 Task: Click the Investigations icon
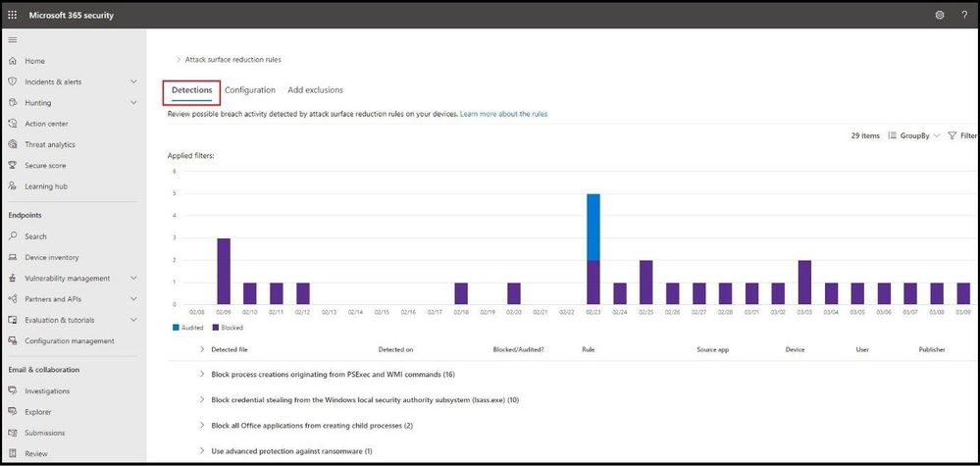click(x=13, y=391)
